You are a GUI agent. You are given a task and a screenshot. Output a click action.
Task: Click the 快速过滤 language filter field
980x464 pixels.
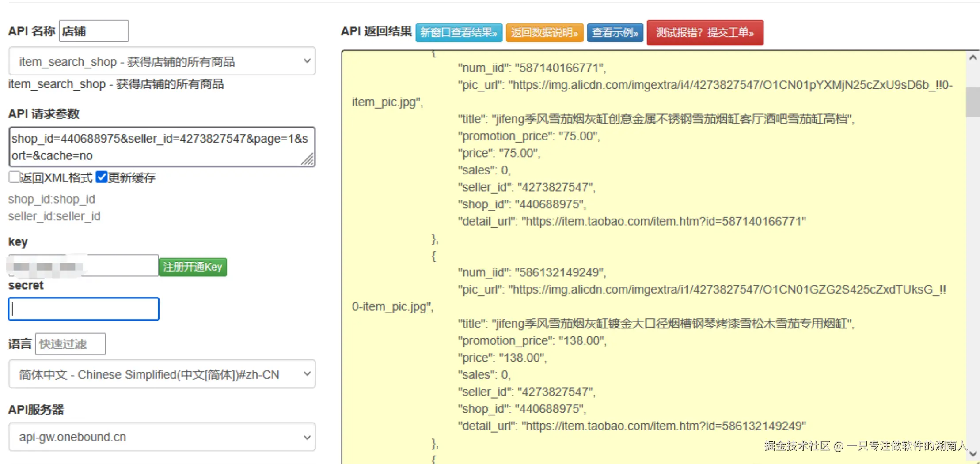[70, 344]
